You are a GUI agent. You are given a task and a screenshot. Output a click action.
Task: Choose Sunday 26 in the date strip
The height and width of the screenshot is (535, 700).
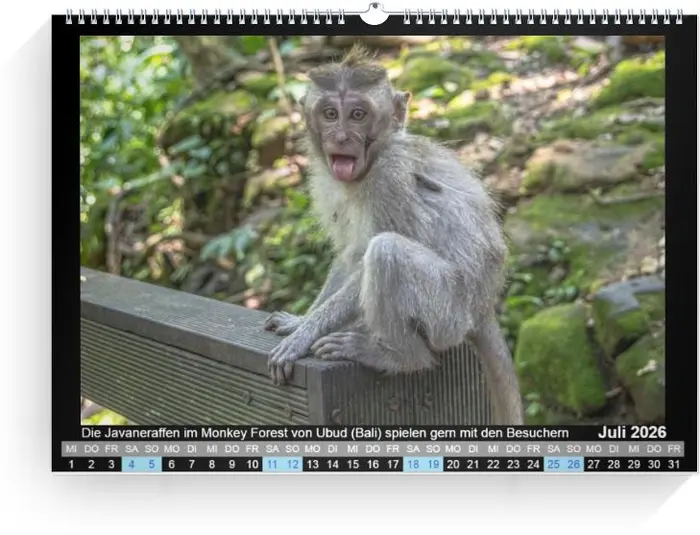pos(574,464)
